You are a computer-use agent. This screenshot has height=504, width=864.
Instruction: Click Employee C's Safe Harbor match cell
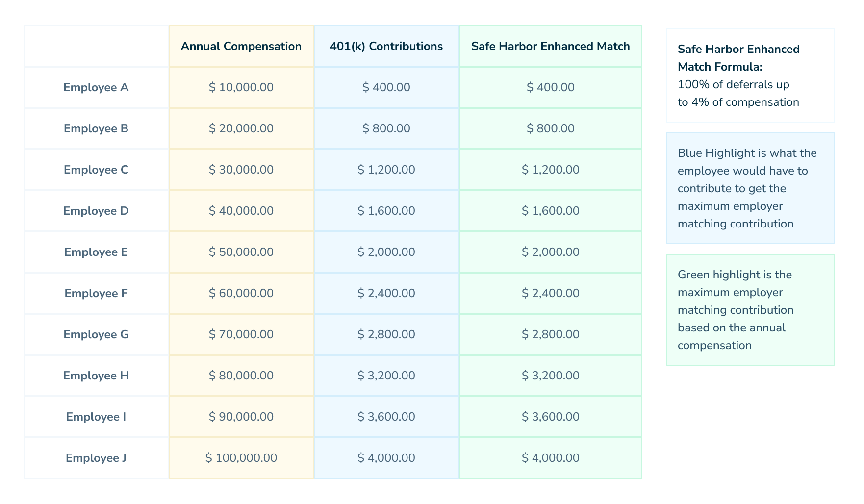(550, 170)
